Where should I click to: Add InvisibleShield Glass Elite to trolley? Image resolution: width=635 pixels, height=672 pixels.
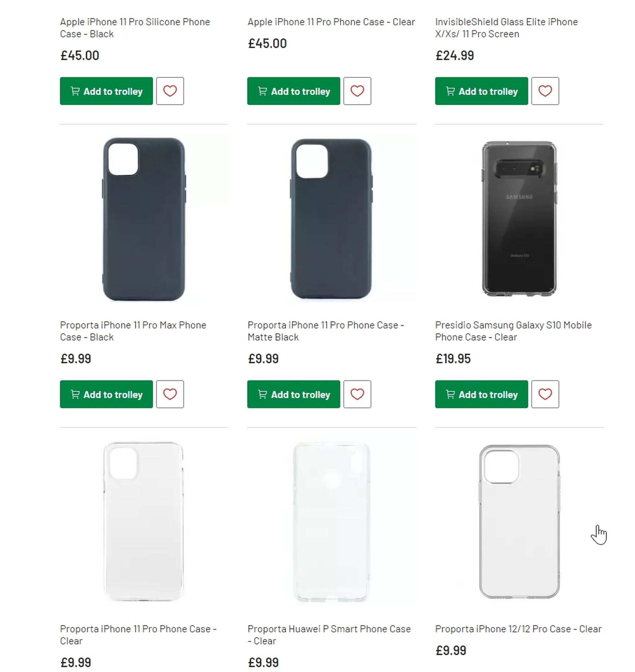(x=481, y=91)
